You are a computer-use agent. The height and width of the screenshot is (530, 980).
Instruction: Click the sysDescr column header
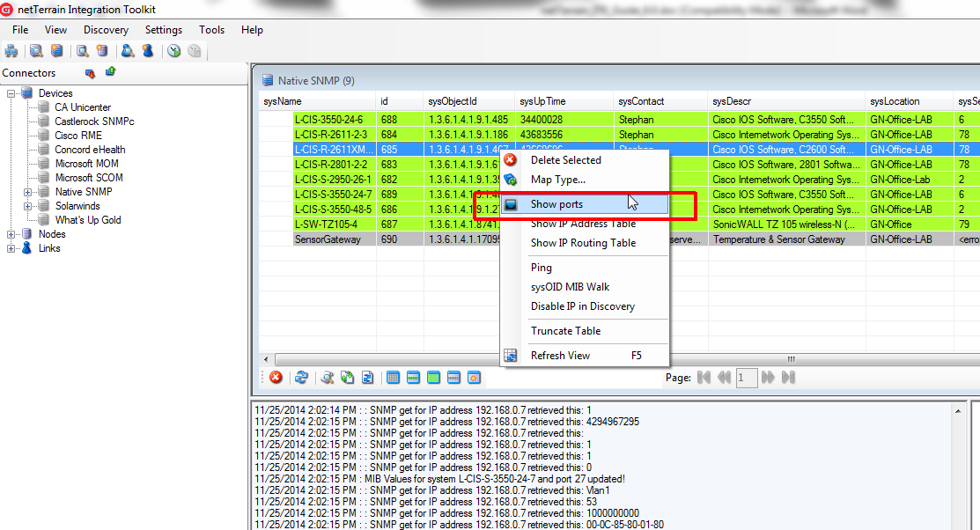click(731, 102)
